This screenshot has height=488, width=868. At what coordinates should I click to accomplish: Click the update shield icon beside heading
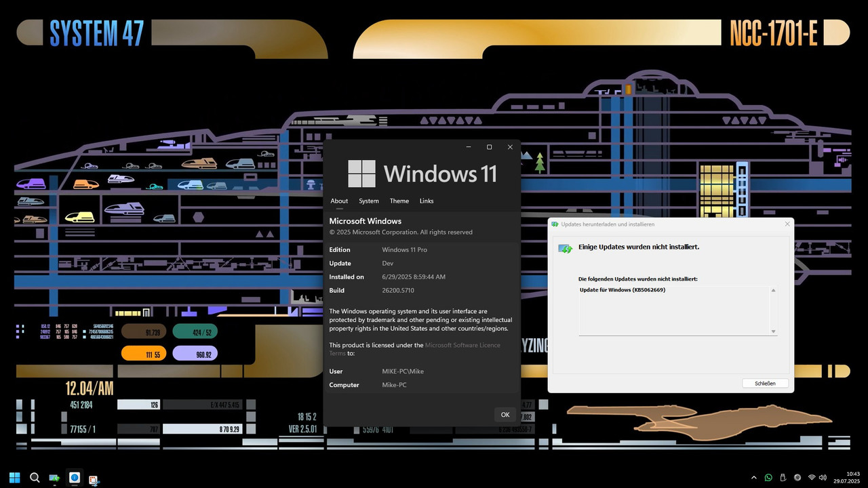pos(566,248)
